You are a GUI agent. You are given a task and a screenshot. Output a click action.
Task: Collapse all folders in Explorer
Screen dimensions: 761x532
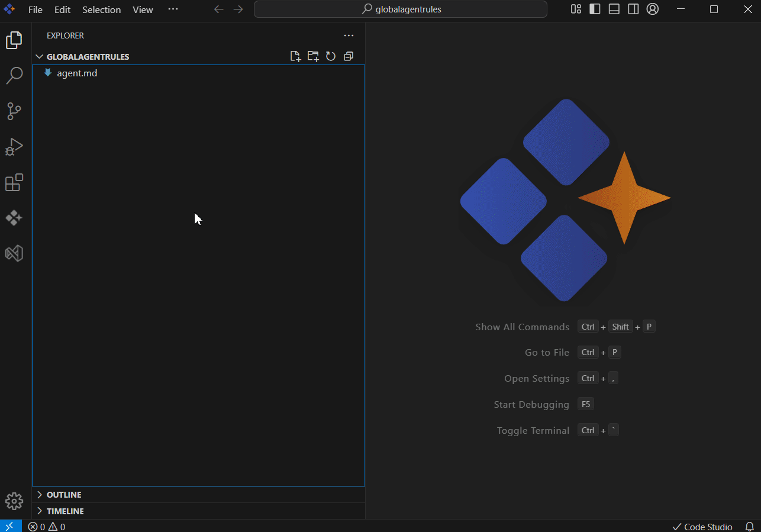pyautogui.click(x=349, y=56)
